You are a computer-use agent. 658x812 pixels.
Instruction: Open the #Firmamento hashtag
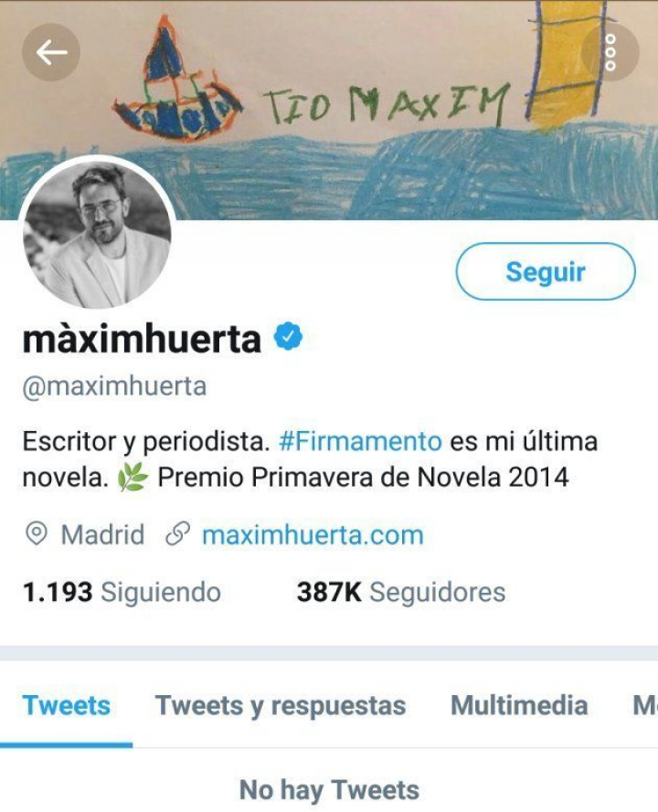pyautogui.click(x=360, y=442)
